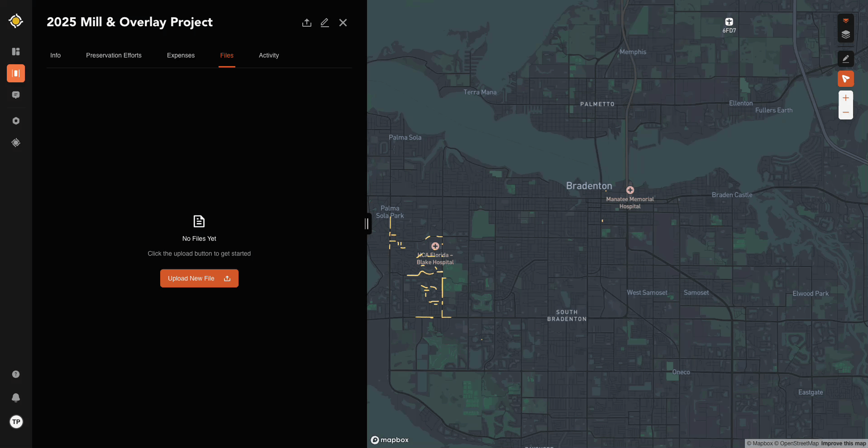Click the panel resize divider handle

coord(367,224)
